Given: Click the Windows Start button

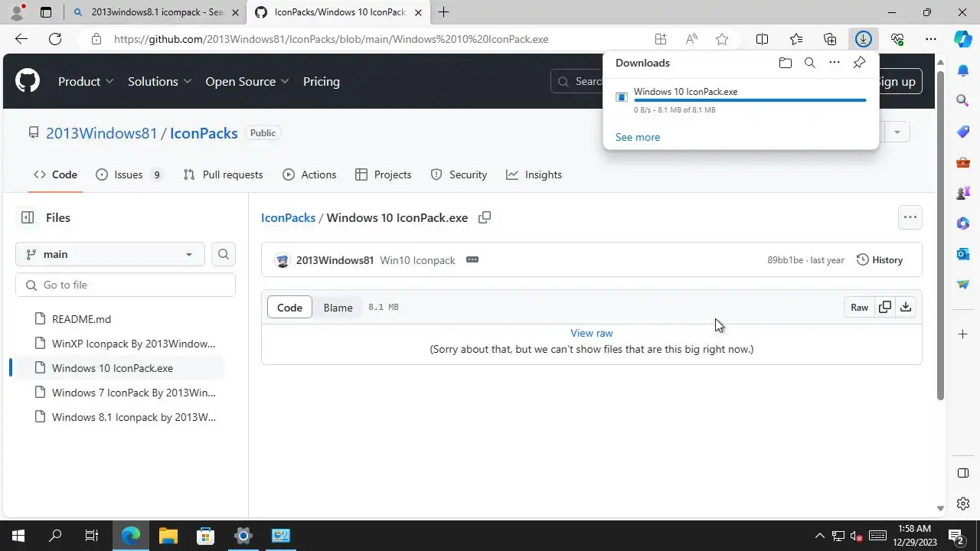Looking at the screenshot, I should 18,536.
